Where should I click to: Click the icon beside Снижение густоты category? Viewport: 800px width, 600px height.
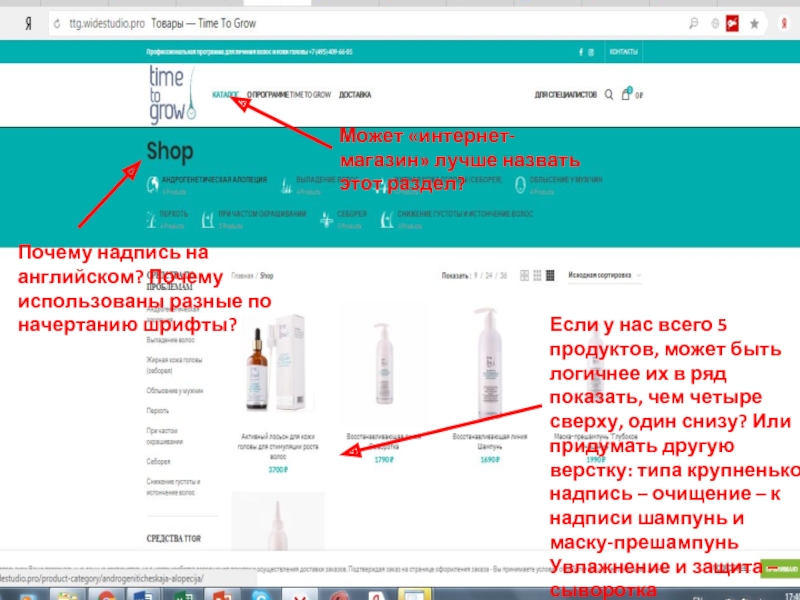coord(387,219)
